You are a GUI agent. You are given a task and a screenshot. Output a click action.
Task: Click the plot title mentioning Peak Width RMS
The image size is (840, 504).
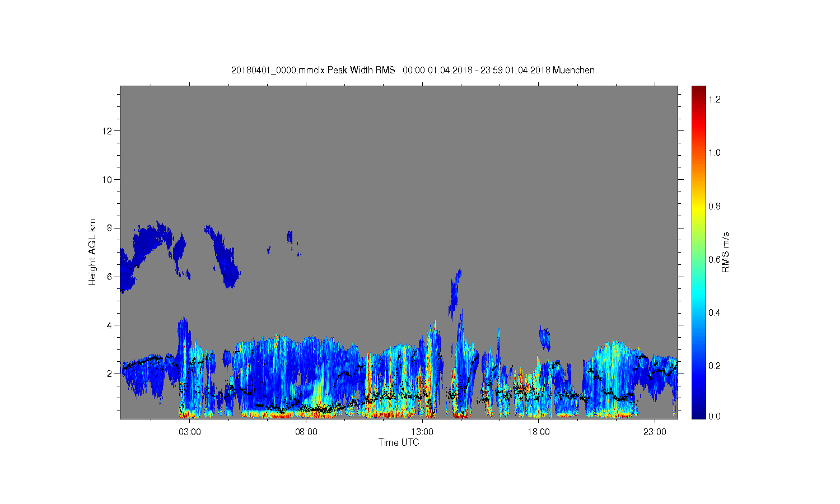(413, 70)
